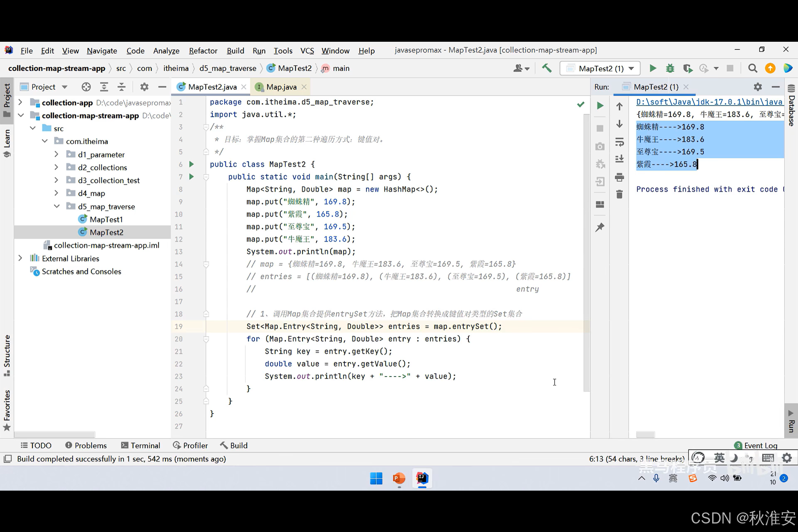Collapse all in Project panel toolbar

122,87
